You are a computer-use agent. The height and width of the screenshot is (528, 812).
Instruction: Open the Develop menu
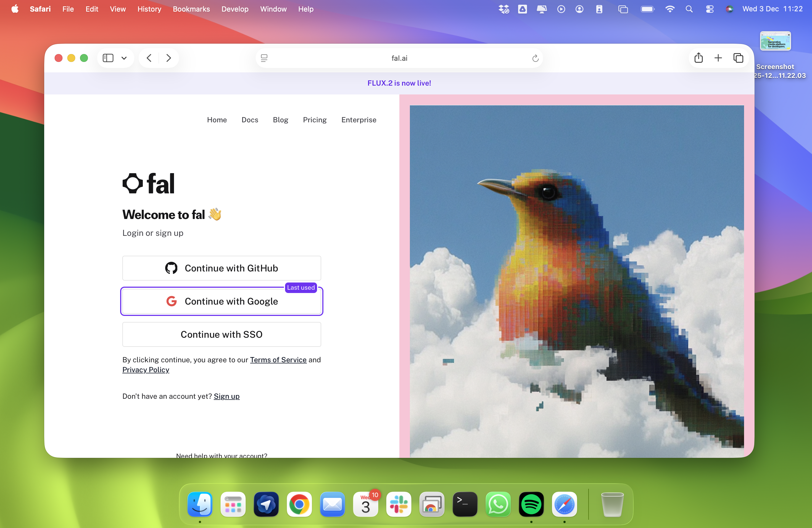[235, 9]
